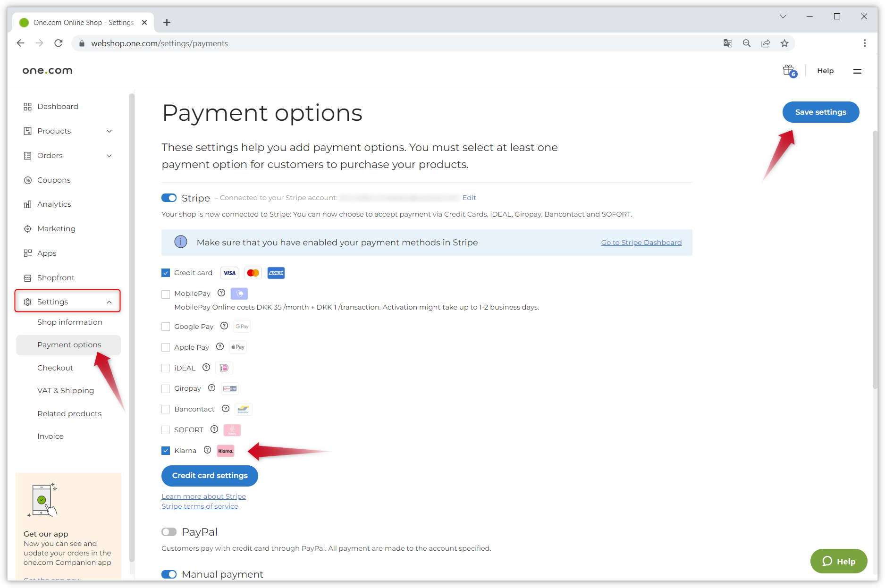
Task: Select VAT & Shipping under Settings
Action: click(66, 391)
